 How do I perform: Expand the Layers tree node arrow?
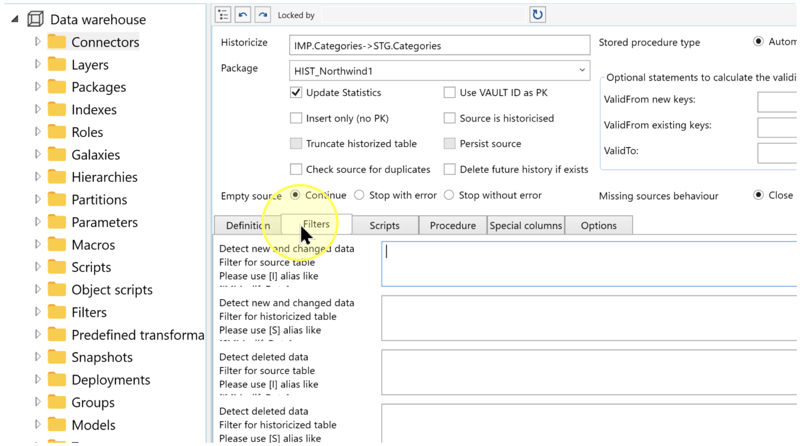(x=37, y=64)
